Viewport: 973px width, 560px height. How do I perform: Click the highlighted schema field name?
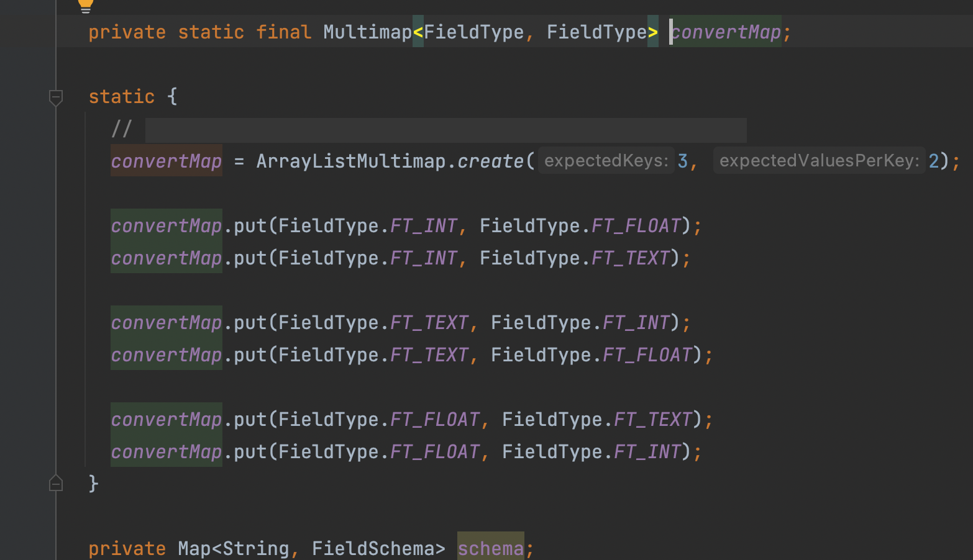[491, 548]
